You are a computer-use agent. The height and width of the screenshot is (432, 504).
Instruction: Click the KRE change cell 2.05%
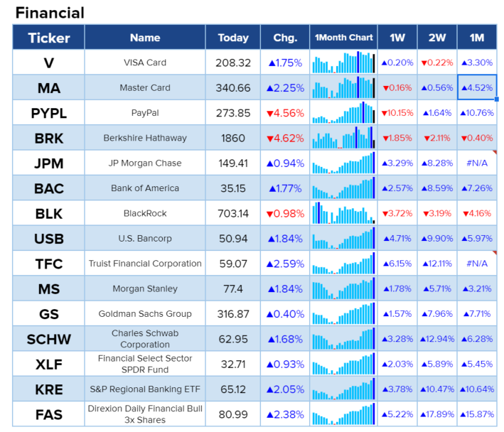[285, 389]
